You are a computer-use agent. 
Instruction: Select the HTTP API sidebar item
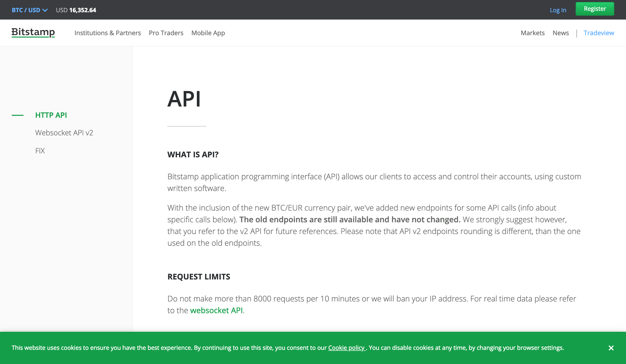[51, 114]
